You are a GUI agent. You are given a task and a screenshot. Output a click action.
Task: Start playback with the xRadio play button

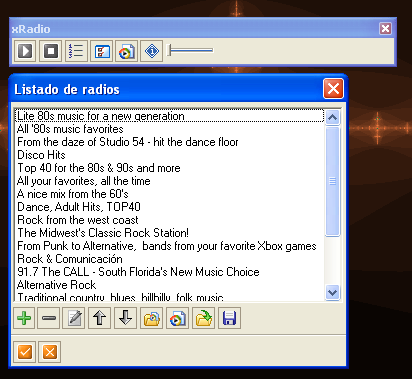pos(25,51)
